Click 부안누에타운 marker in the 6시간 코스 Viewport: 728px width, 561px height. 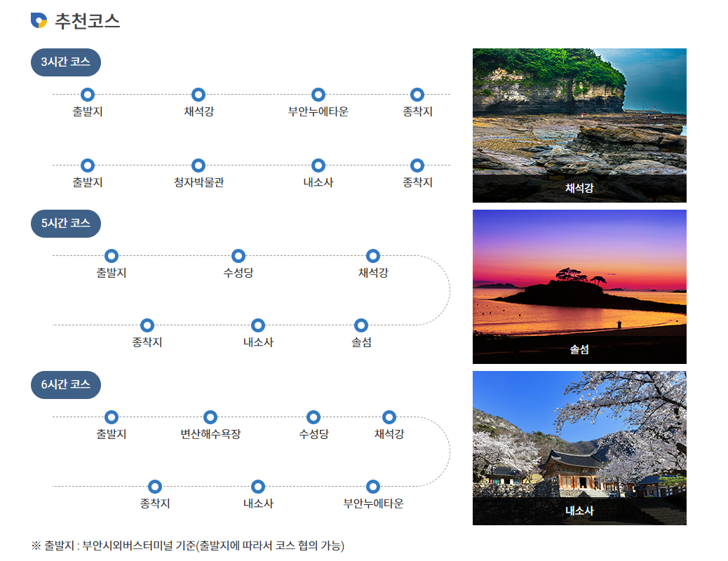[x=373, y=487]
